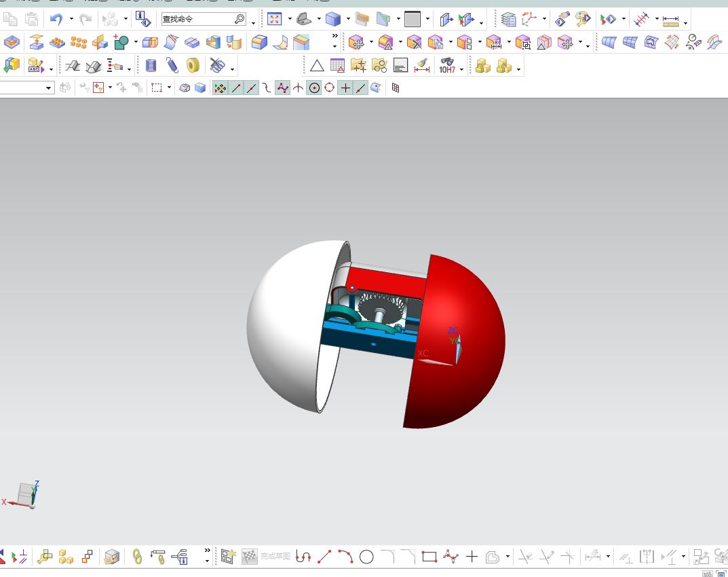
Task: Click the view triad at the viewport corner
Action: pos(22,496)
